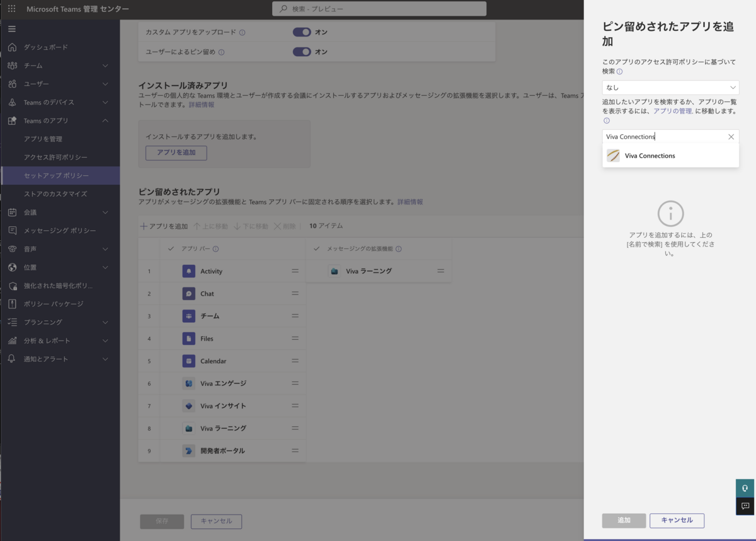Click the チーム app icon in list
Image resolution: width=756 pixels, height=541 pixels.
click(x=188, y=316)
